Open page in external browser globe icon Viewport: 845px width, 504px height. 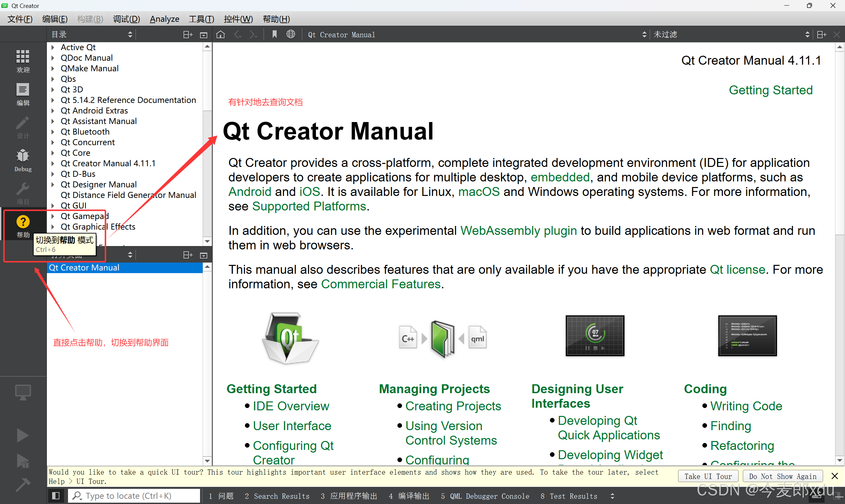290,34
